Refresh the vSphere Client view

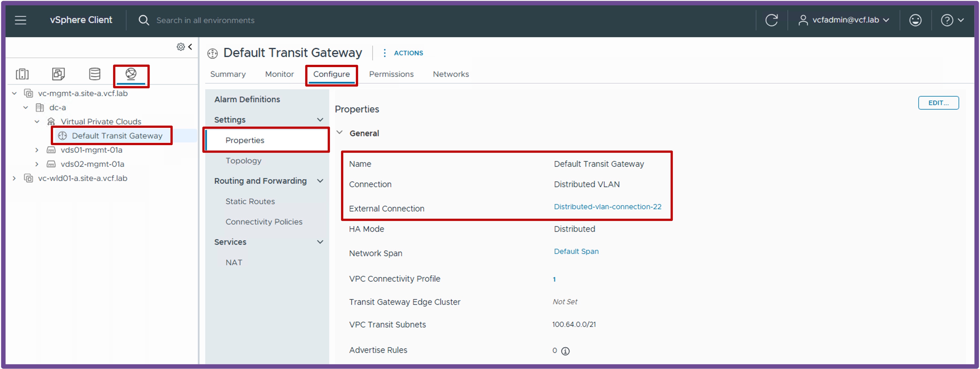(x=771, y=20)
